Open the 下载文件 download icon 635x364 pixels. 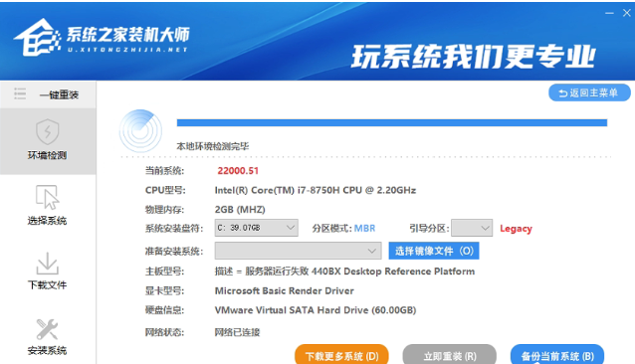(x=48, y=264)
